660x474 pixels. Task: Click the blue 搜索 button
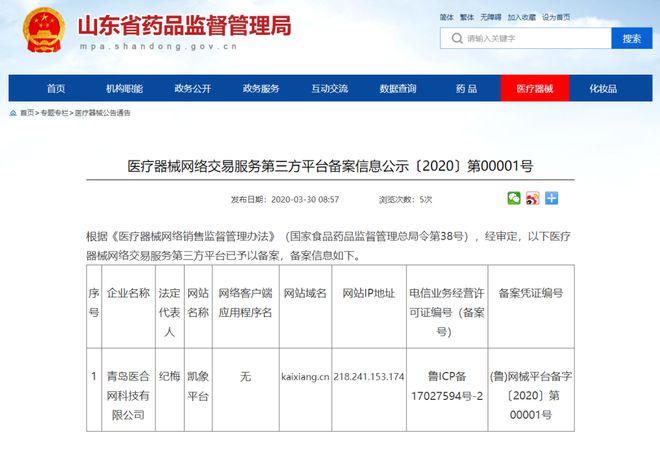(x=632, y=39)
